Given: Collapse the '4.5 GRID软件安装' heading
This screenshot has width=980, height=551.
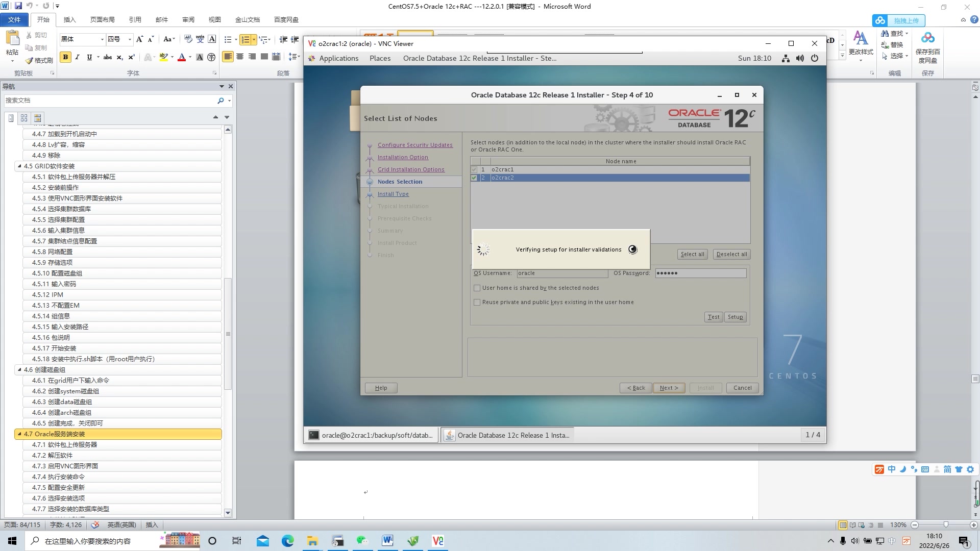Looking at the screenshot, I should point(19,166).
